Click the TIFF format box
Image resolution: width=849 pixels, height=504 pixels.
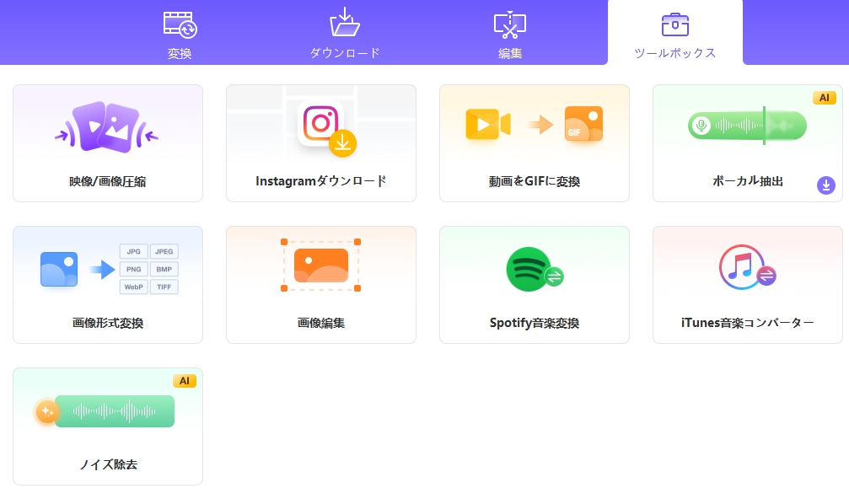pos(164,287)
